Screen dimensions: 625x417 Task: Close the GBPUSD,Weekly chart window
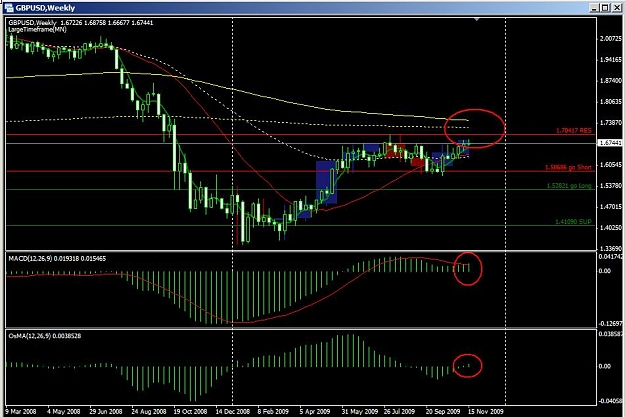click(x=616, y=8)
